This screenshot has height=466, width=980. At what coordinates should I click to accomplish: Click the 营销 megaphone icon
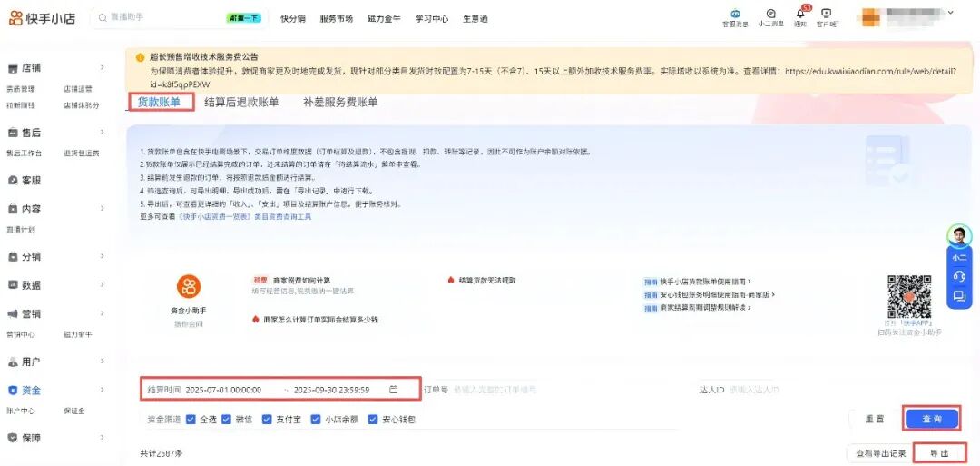pos(12,314)
